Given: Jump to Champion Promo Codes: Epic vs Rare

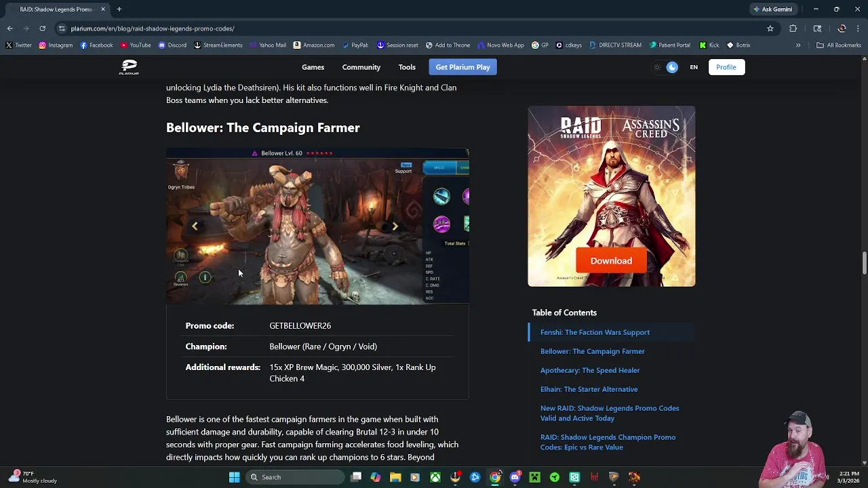Looking at the screenshot, I should click(x=608, y=442).
